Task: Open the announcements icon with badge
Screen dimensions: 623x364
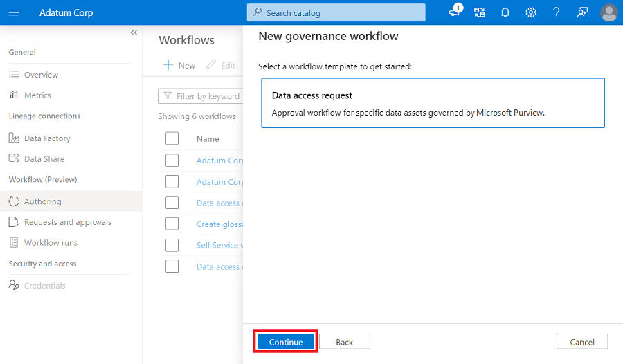Action: [x=454, y=12]
